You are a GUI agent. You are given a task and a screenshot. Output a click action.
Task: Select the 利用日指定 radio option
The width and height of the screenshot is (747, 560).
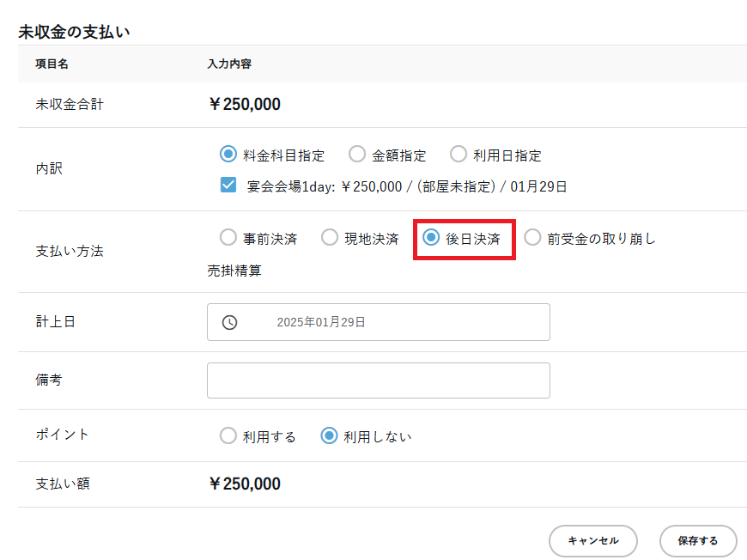tap(459, 155)
